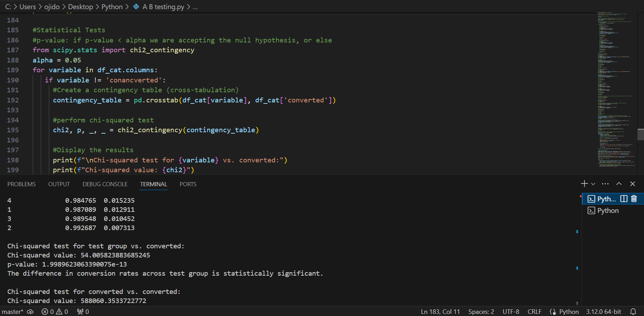
Task: Maximize panel size chevron up
Action: [619, 184]
